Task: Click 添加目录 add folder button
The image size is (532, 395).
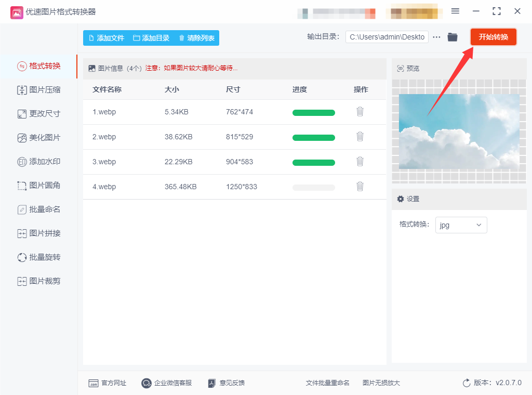Action: click(x=151, y=38)
